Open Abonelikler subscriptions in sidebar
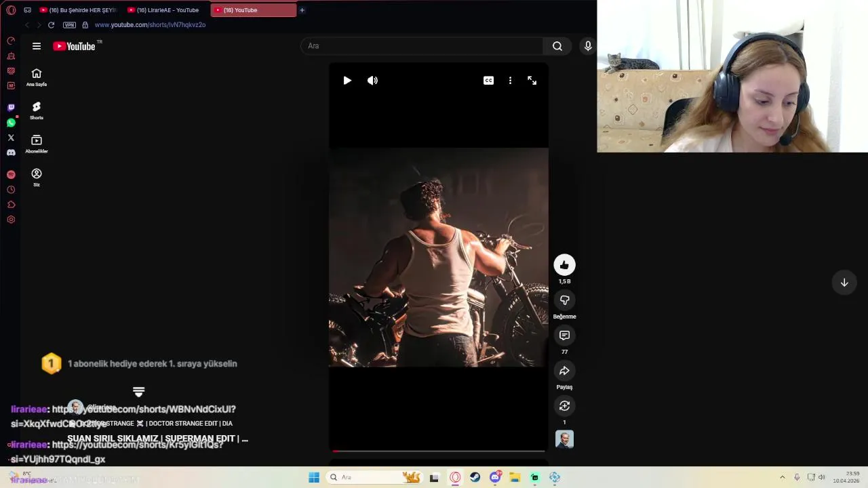The width and height of the screenshot is (868, 488). click(37, 144)
